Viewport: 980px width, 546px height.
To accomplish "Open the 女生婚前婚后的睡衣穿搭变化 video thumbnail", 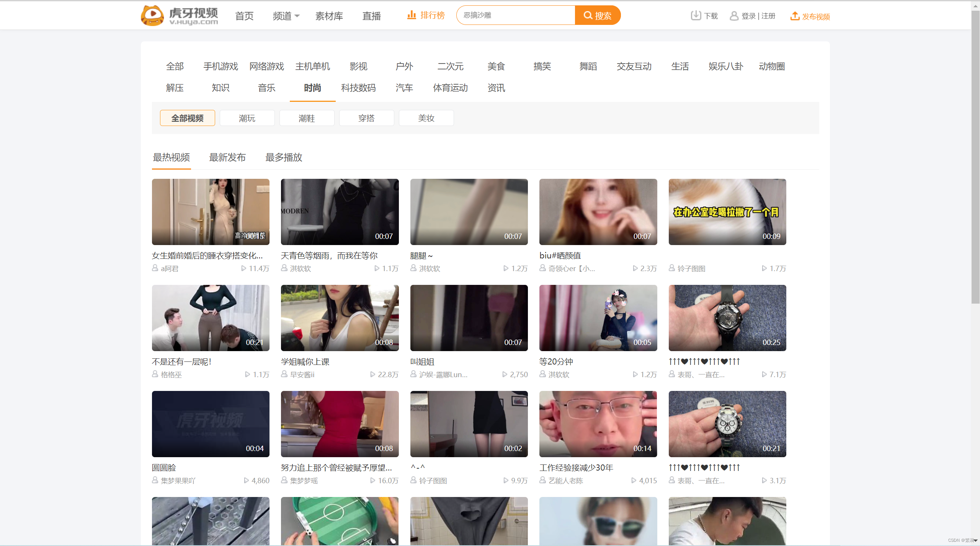I will pos(211,212).
